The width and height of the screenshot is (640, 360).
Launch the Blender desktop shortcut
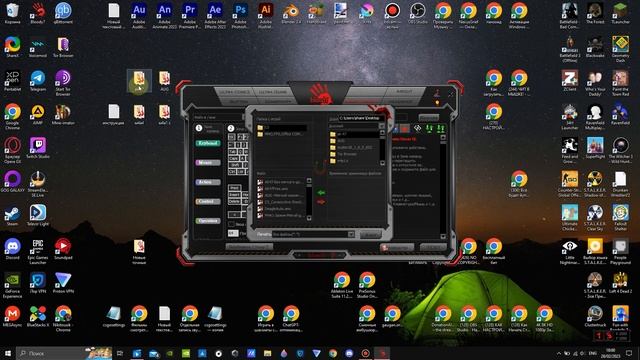[x=291, y=13]
